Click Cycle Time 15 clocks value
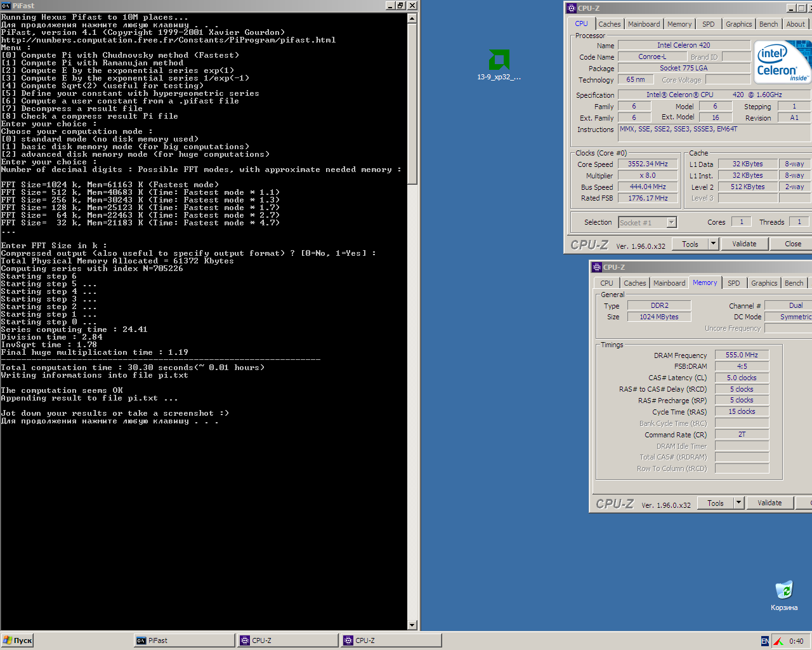812x650 pixels. [x=742, y=411]
